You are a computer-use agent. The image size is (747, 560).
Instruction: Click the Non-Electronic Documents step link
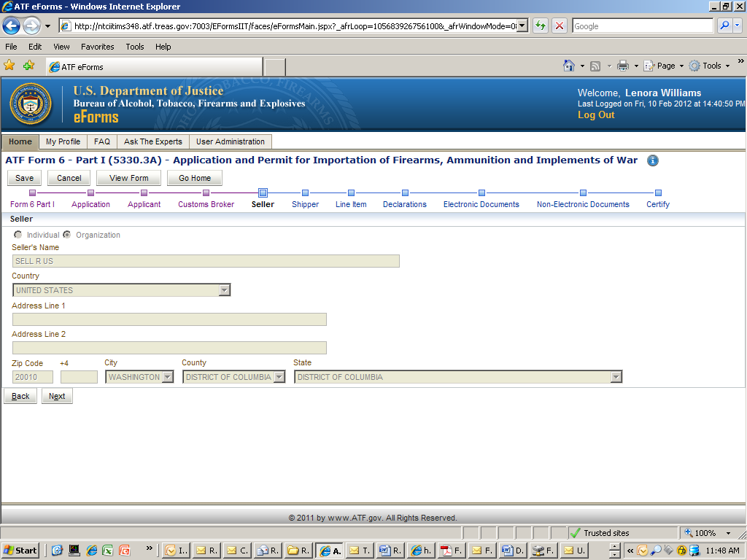tap(583, 204)
